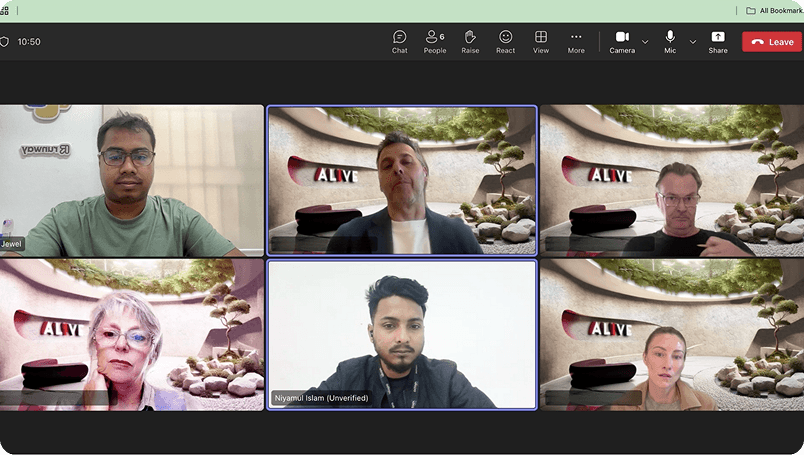Select Jewel's video tile
The width and height of the screenshot is (804, 455).
131,180
